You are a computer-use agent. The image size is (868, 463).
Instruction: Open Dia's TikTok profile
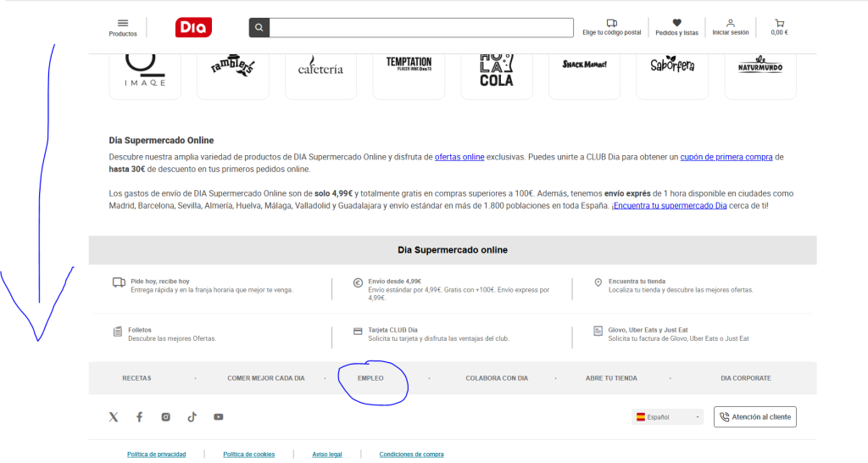point(192,417)
